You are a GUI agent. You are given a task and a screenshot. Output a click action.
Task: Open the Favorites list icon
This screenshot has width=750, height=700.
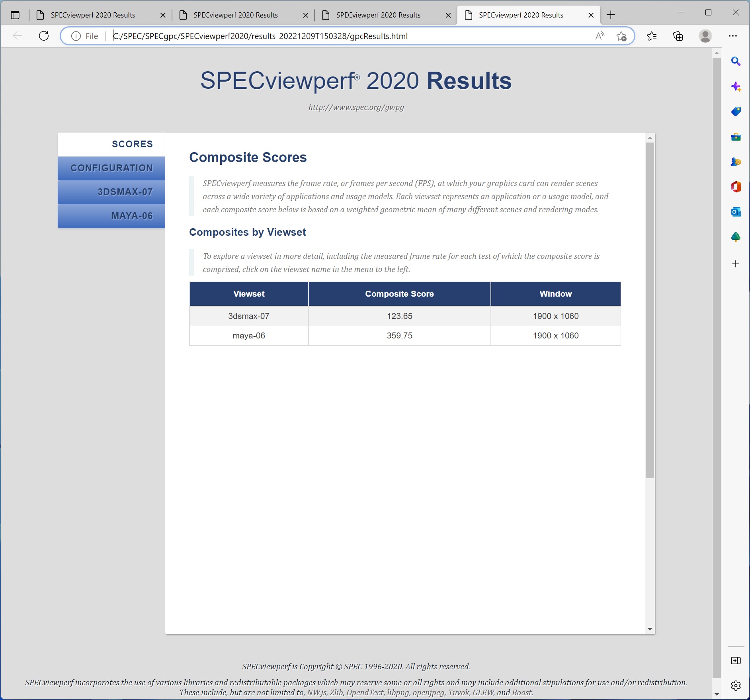pos(652,36)
